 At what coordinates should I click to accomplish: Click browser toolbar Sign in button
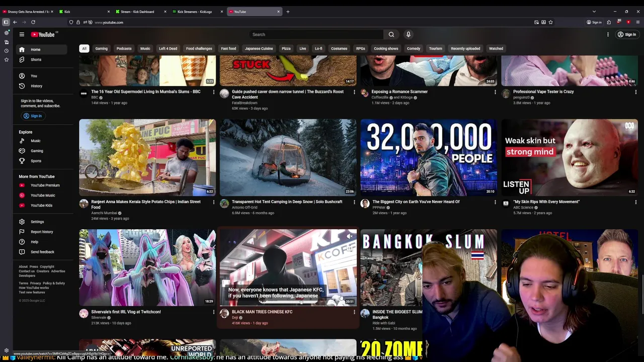[594, 22]
